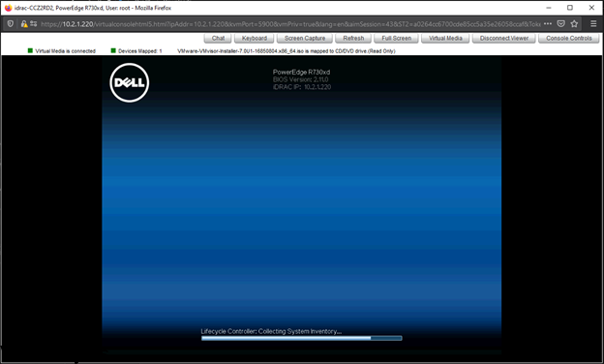604x364 pixels.
Task: Close the Firefox window
Action: click(591, 8)
